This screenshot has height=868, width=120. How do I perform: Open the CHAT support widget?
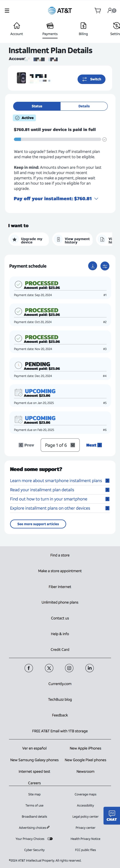point(112,815)
